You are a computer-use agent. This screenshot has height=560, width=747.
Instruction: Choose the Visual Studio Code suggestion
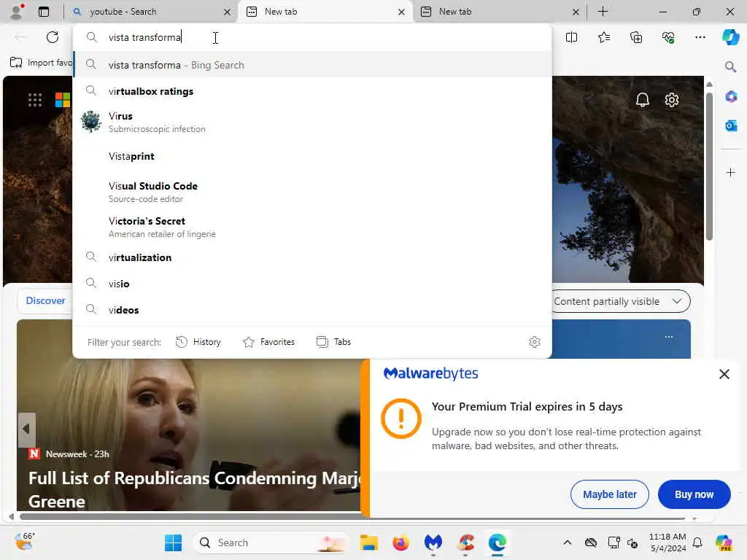tap(312, 192)
